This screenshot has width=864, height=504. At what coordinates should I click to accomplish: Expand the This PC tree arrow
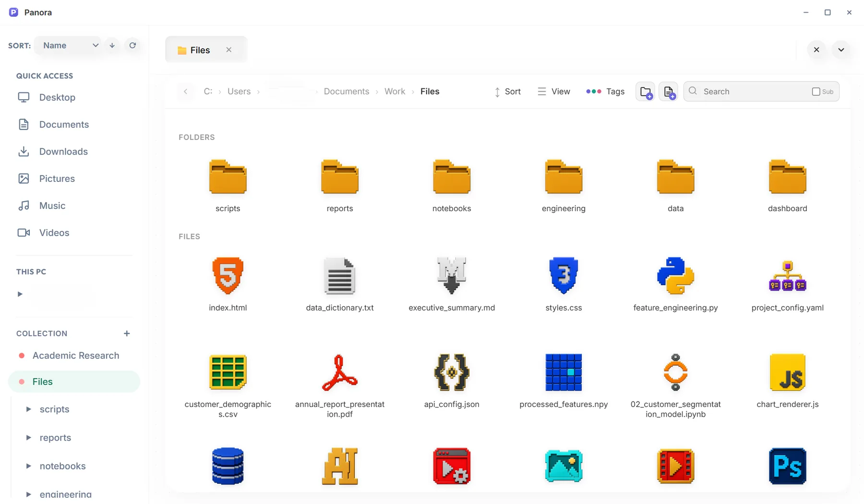click(20, 294)
